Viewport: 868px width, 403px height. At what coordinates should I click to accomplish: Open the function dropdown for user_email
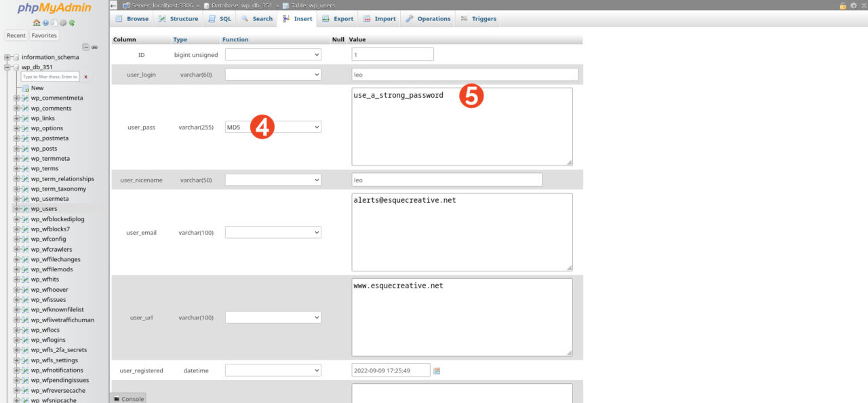(273, 231)
